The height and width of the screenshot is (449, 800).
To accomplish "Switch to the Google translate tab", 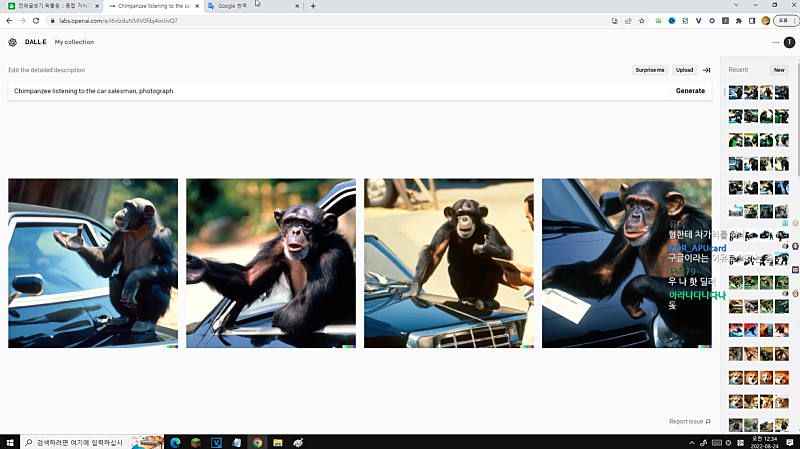I will tap(254, 6).
